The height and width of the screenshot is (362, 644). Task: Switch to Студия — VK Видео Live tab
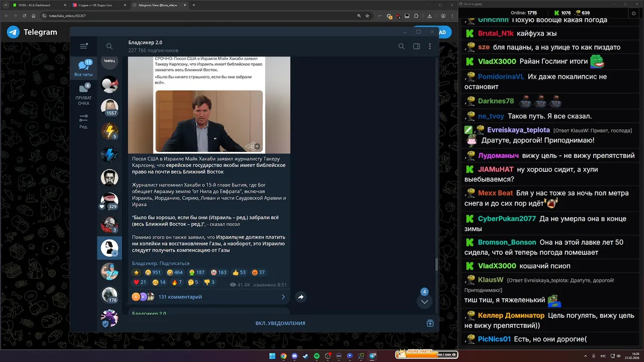tap(99, 5)
